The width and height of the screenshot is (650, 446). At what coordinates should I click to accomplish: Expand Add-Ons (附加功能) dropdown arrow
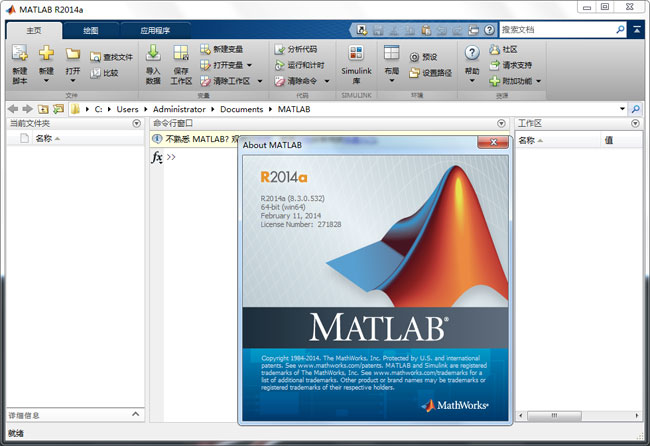(x=538, y=81)
